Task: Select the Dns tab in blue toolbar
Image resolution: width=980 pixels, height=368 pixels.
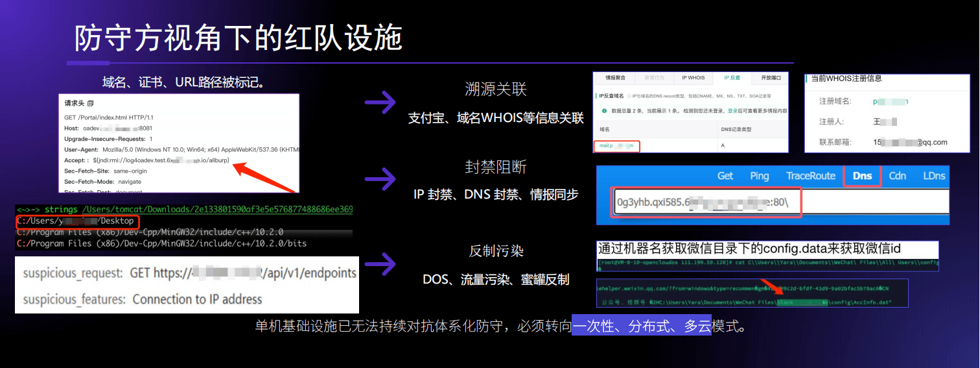Action: click(862, 176)
